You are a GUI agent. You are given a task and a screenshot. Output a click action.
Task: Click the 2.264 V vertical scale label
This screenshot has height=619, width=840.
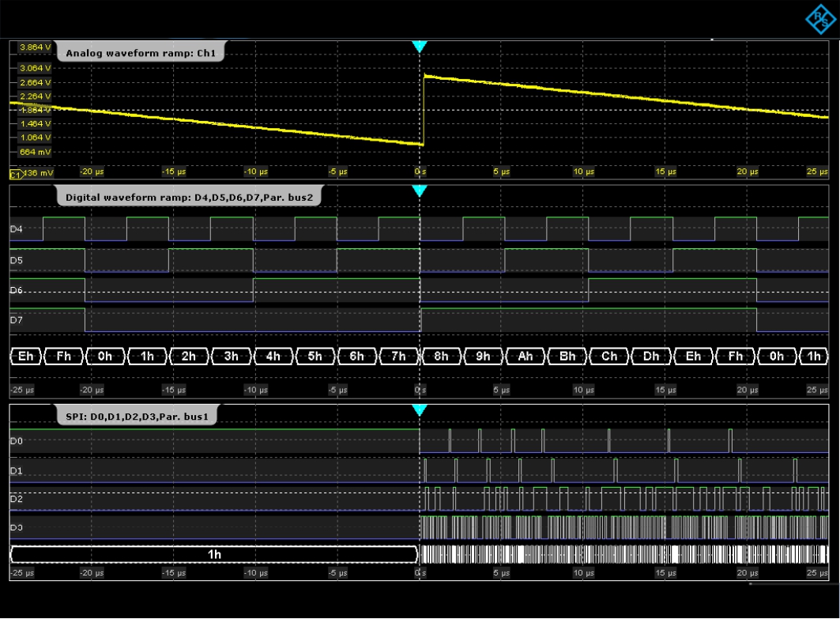(35, 96)
